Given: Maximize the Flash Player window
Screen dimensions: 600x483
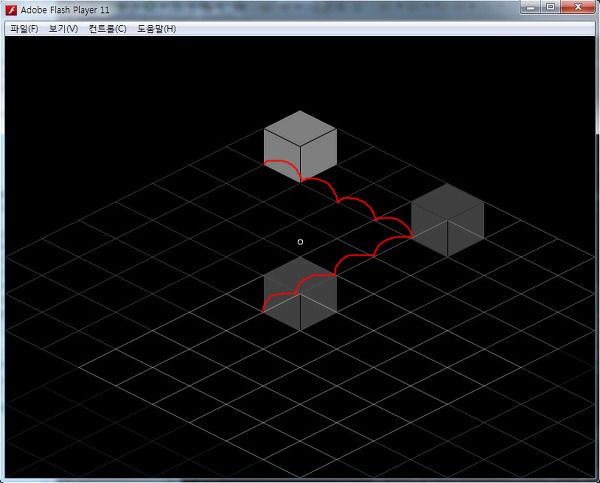Looking at the screenshot, I should [x=550, y=7].
